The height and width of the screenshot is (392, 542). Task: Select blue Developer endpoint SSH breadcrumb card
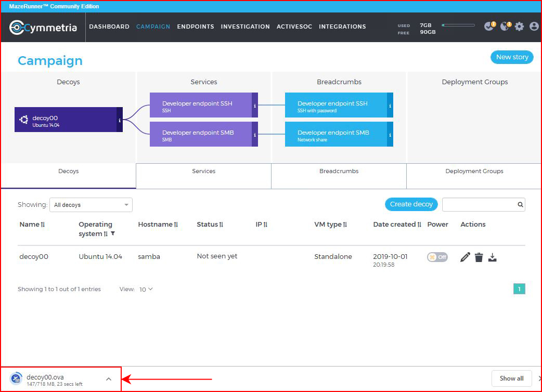[339, 105]
